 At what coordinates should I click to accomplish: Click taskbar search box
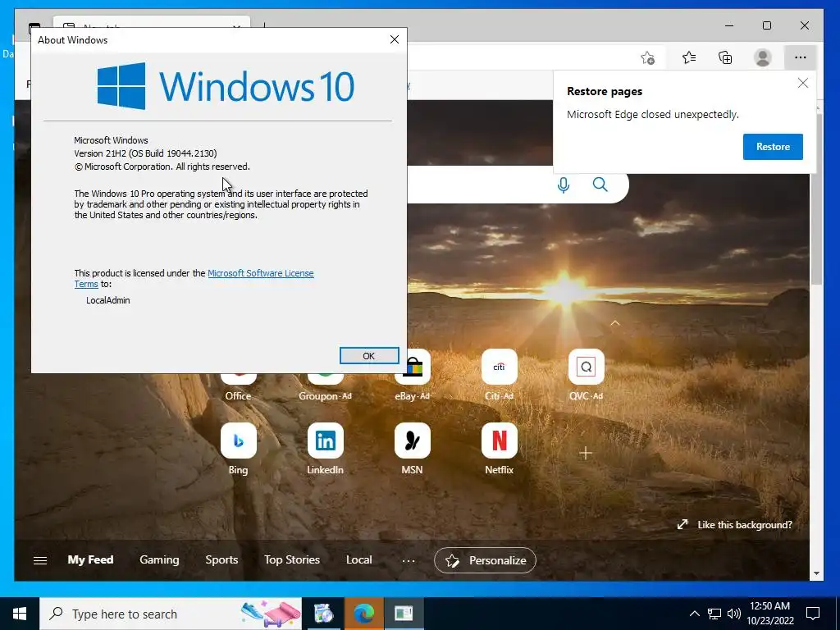click(x=171, y=614)
